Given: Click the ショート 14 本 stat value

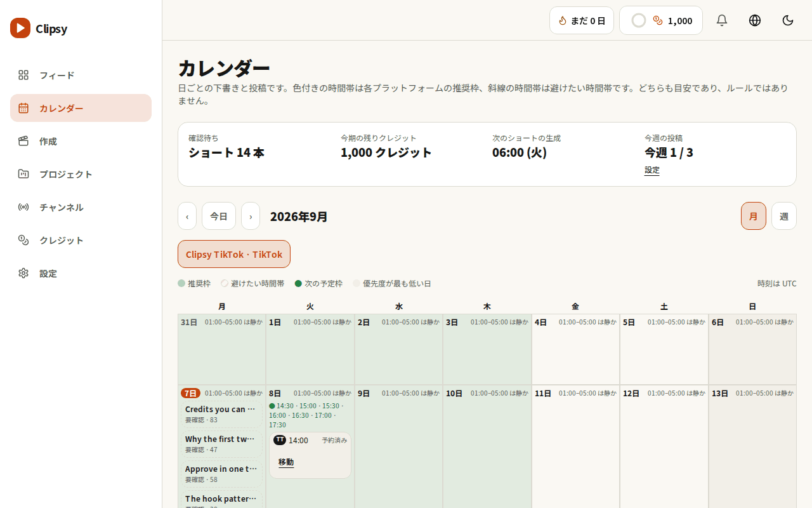Looking at the screenshot, I should click(226, 152).
